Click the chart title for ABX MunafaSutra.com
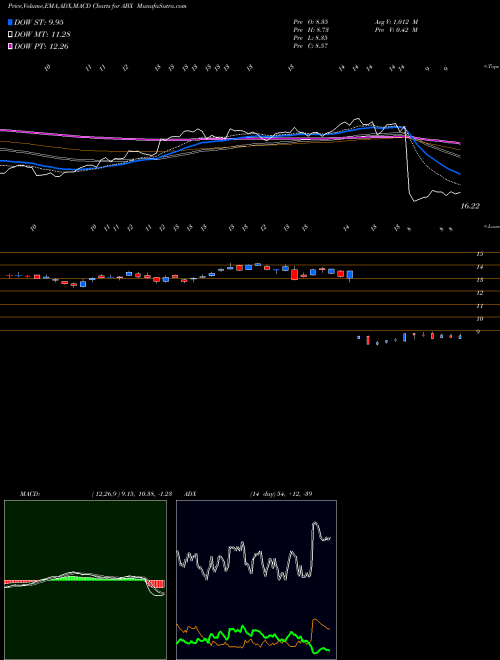The width and height of the screenshot is (500, 660). point(97,6)
